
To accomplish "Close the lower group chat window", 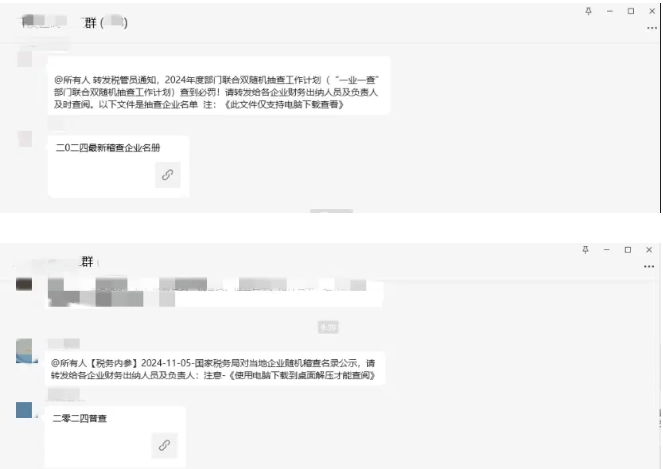I will pyautogui.click(x=649, y=250).
